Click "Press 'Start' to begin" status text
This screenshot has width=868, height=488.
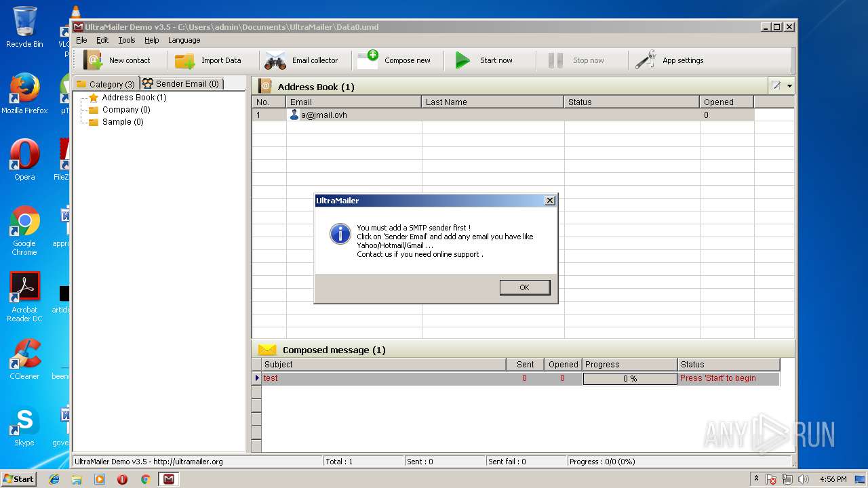(x=717, y=378)
